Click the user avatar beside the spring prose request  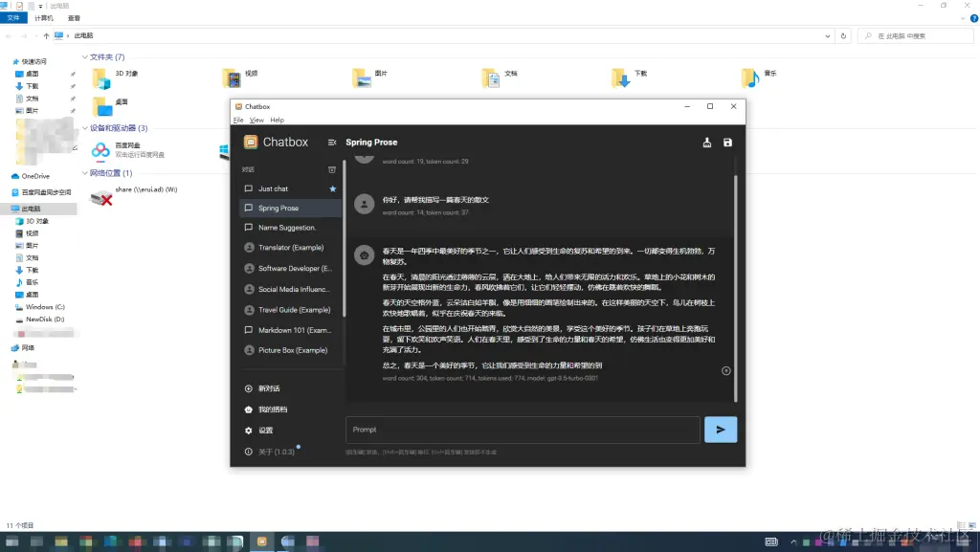(x=365, y=204)
